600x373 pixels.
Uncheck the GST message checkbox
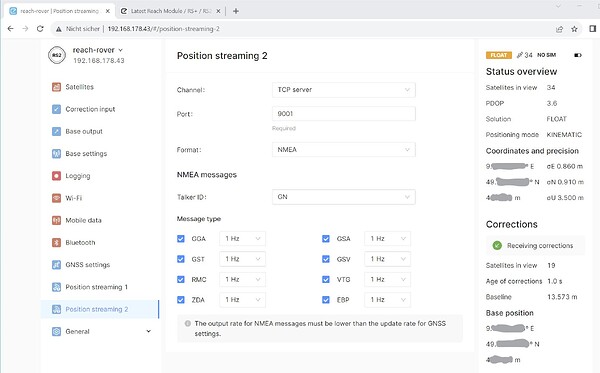pyautogui.click(x=181, y=259)
